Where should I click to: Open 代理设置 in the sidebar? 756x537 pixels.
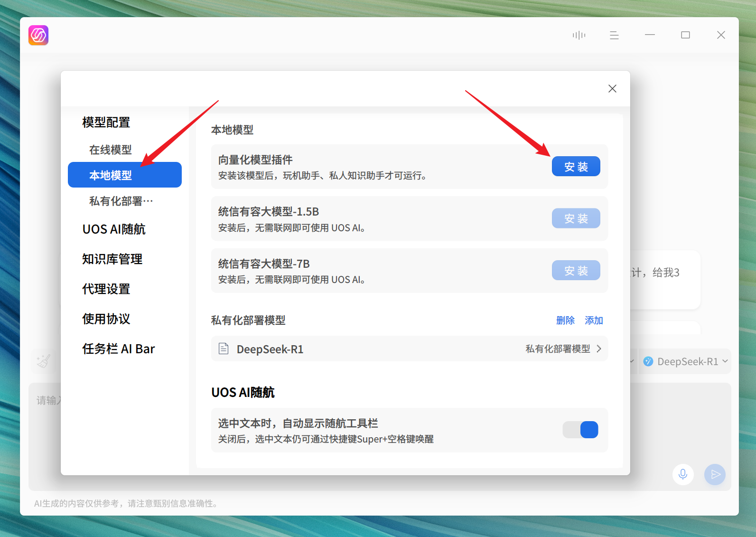[x=106, y=289]
